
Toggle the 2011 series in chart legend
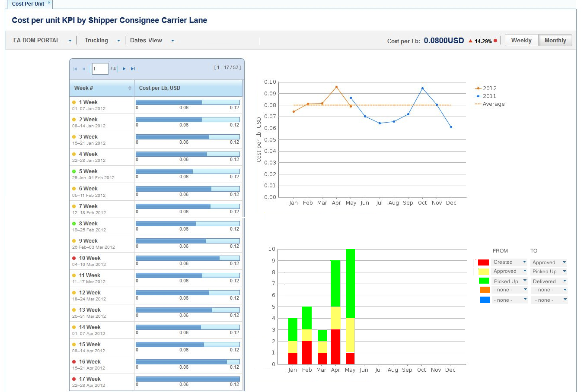486,96
